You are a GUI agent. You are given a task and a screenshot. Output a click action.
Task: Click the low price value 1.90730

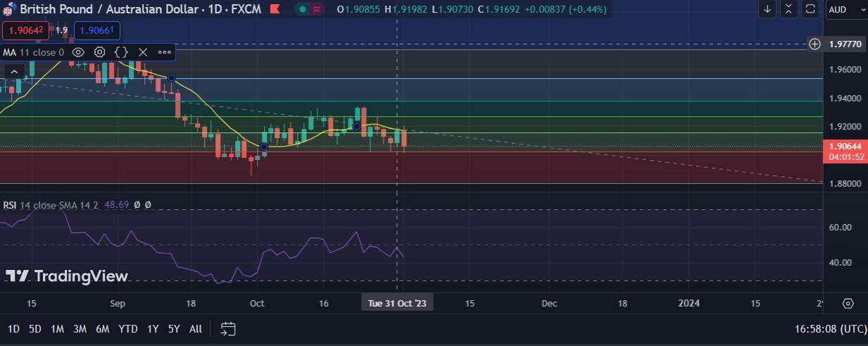(455, 9)
